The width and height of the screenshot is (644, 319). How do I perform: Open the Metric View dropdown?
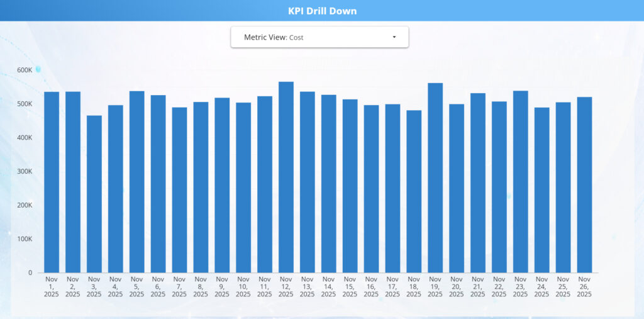319,37
